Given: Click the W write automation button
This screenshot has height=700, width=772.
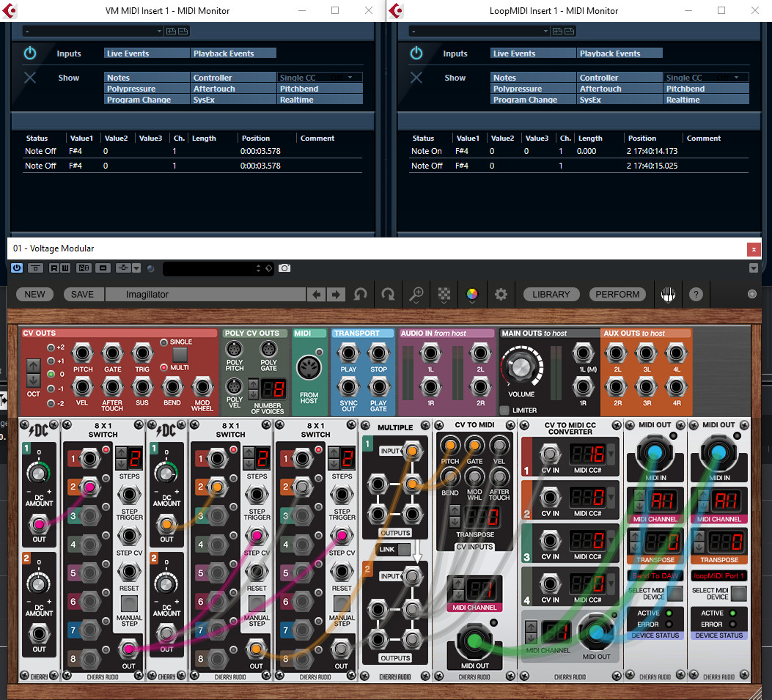Looking at the screenshot, I should click(65, 268).
